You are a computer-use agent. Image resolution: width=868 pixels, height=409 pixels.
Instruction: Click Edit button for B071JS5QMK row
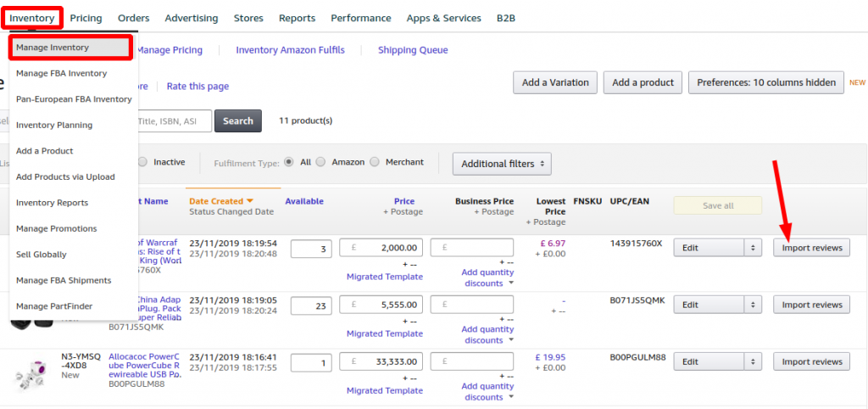[709, 305]
